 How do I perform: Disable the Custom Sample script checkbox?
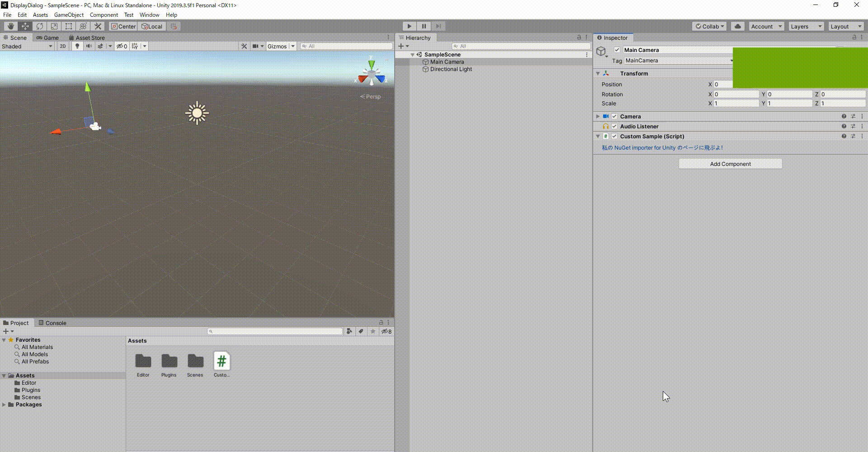pyautogui.click(x=614, y=136)
